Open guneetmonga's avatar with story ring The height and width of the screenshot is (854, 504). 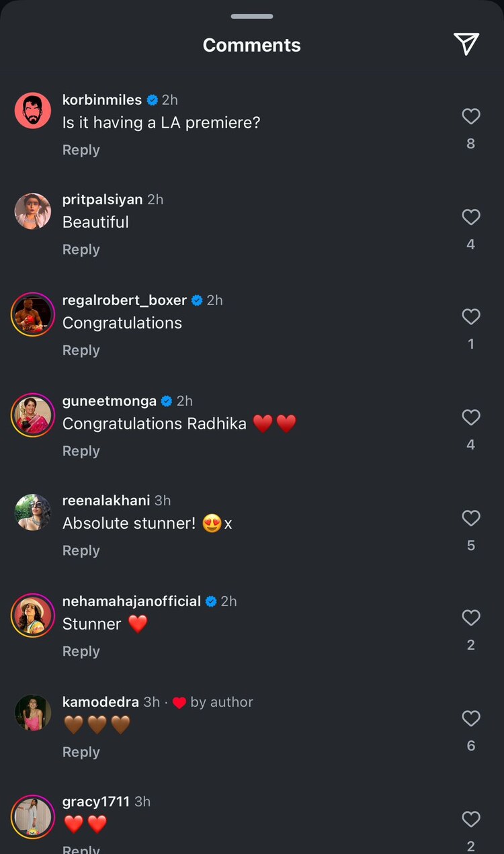(32, 415)
